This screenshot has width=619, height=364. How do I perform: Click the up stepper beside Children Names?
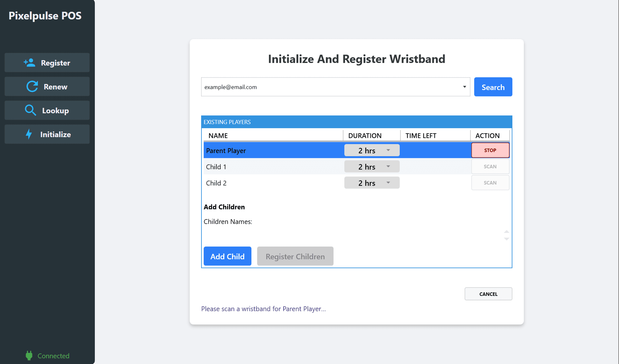click(506, 232)
